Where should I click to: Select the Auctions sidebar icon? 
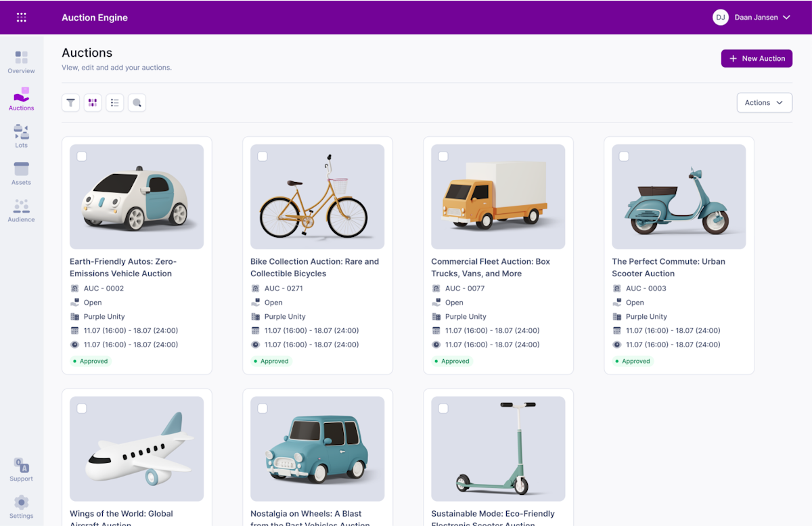(x=21, y=100)
